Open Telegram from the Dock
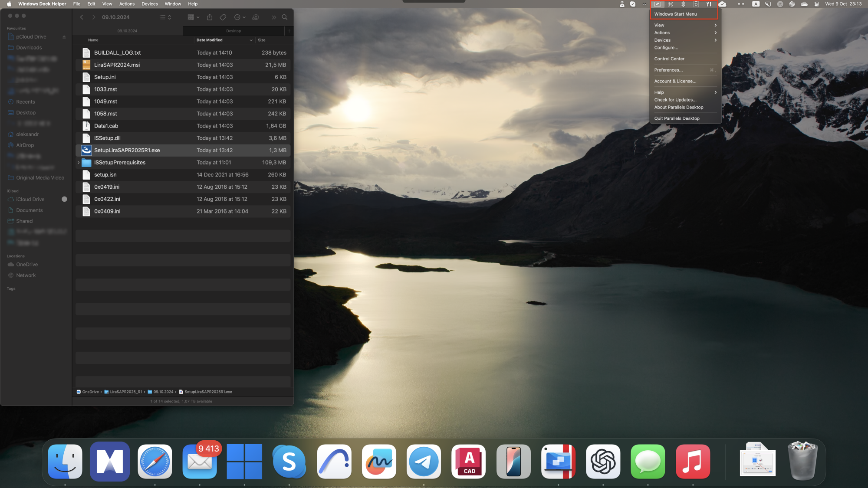 (424, 462)
